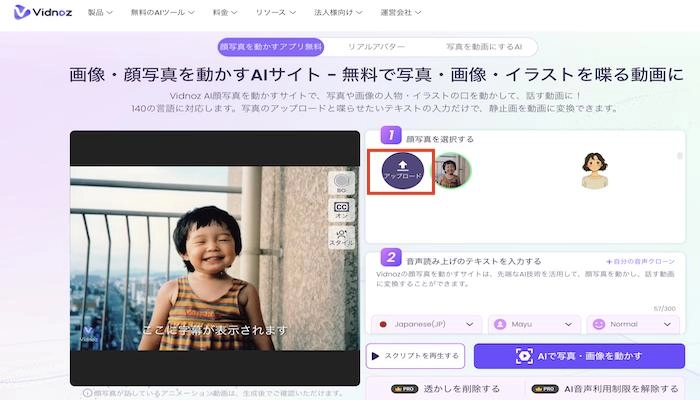Expand the 料金 menu

point(225,12)
